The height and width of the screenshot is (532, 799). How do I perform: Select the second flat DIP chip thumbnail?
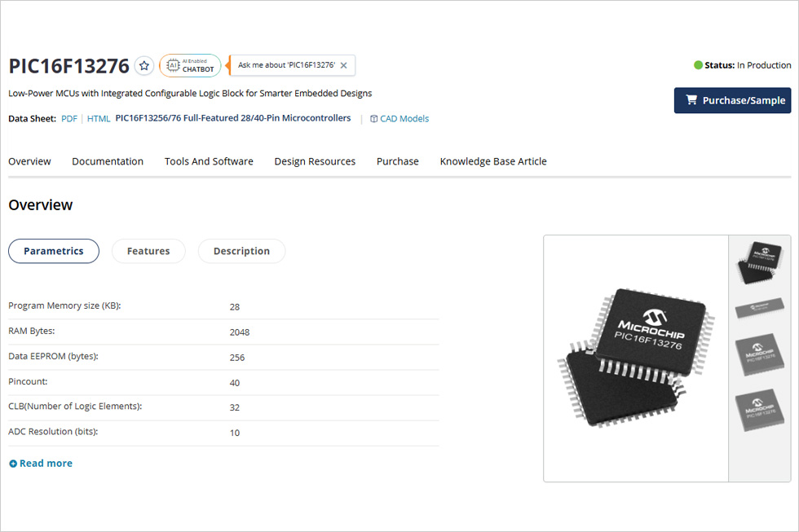coord(760,308)
